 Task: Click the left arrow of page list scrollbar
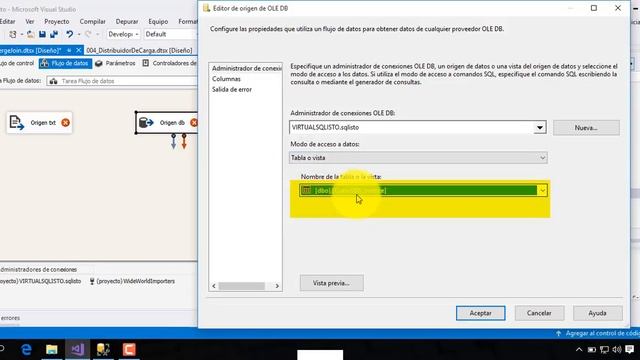[213, 286]
